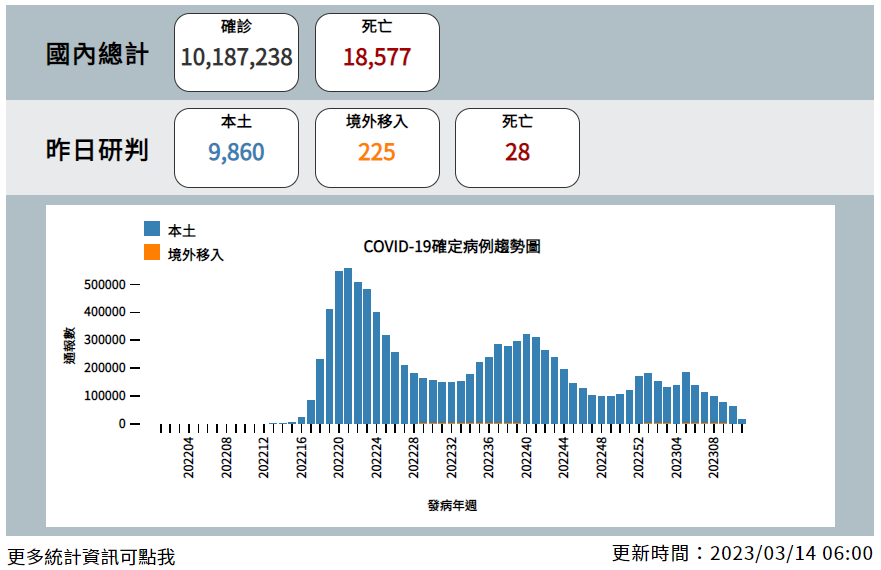Click the 昨日研判 section heading
The width and height of the screenshot is (881, 570).
click(x=98, y=150)
